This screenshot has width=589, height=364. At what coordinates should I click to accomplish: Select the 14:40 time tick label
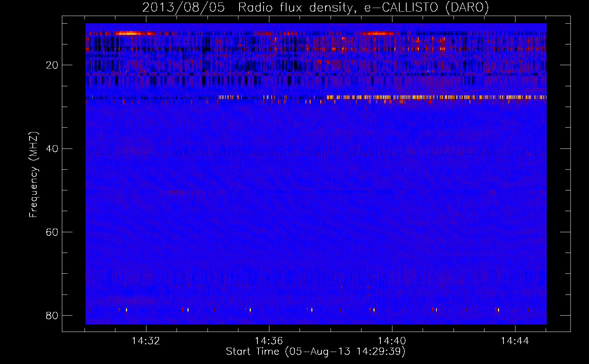click(392, 341)
